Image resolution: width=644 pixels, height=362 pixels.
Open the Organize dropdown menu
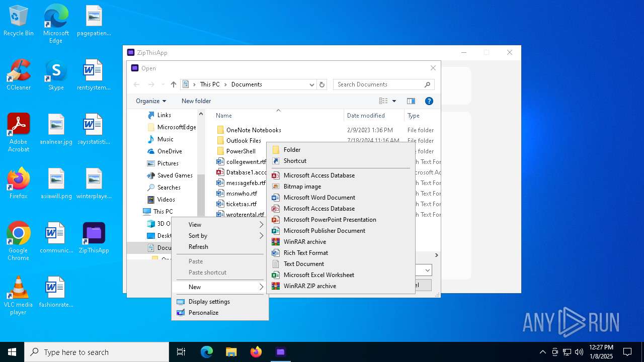pos(151,101)
